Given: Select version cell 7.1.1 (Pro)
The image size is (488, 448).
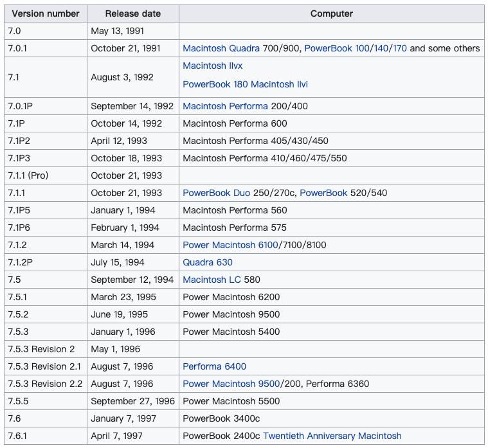Looking at the screenshot, I should coord(46,175).
